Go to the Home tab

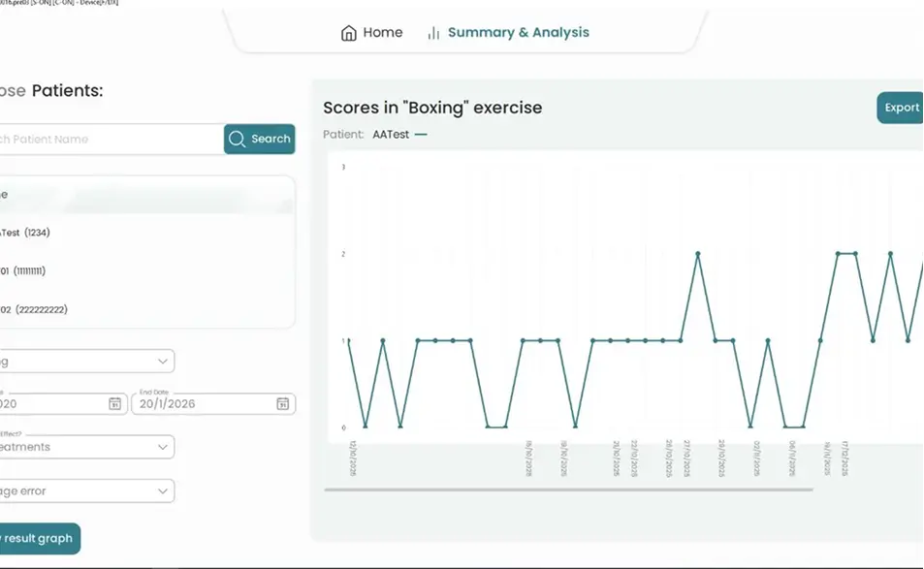(x=372, y=32)
